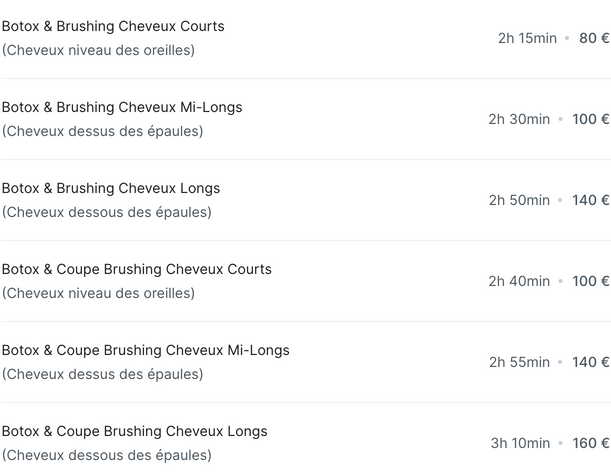Image resolution: width=611 pixels, height=472 pixels.
Task: Click 100 € price for Coupe Brushing Courts
Action: tap(590, 281)
